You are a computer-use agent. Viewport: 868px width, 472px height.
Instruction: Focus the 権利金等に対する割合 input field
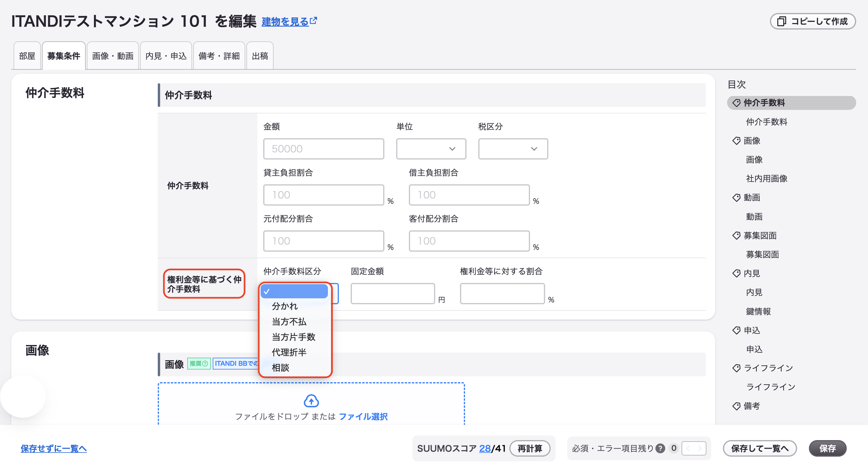502,293
